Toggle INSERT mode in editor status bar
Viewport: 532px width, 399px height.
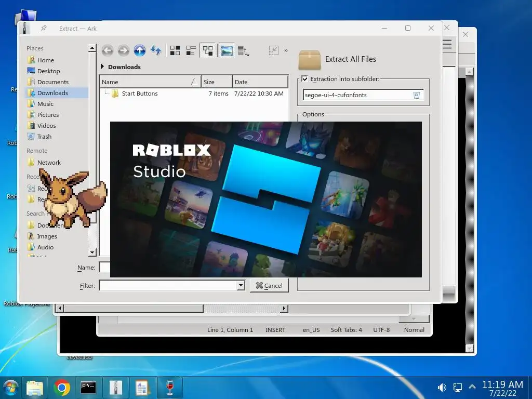(x=275, y=329)
